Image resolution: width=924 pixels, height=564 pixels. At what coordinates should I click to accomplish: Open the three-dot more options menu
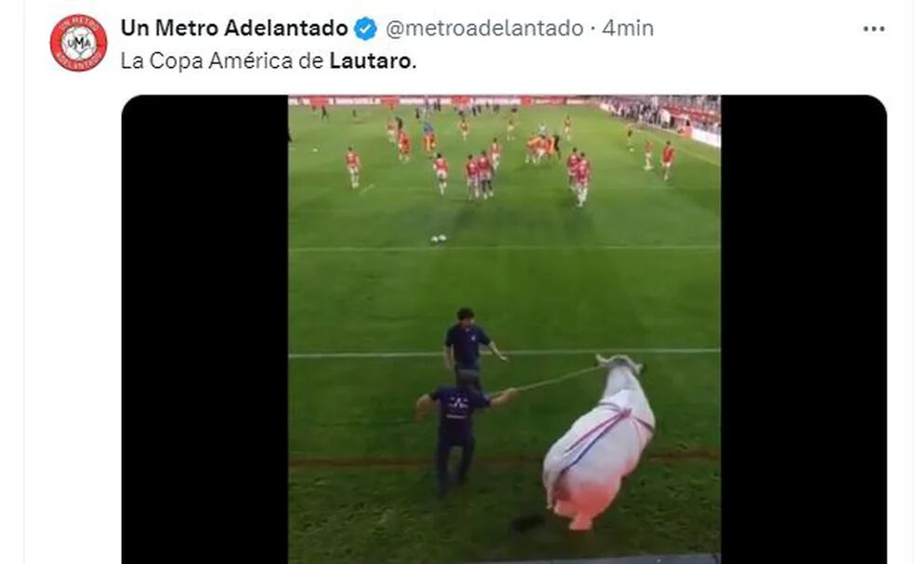874,29
